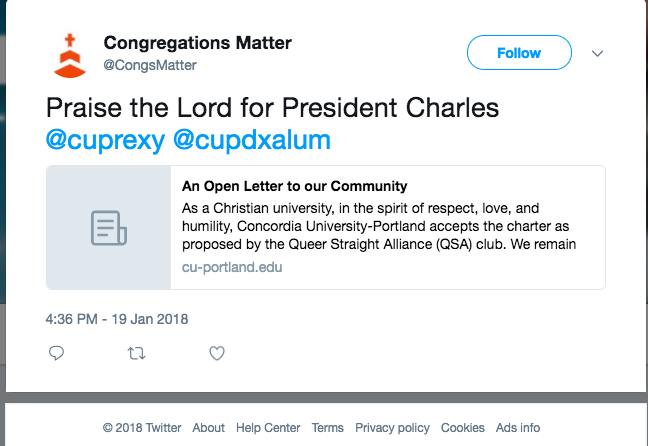Visit the cu-portland.edu link
648x446 pixels.
(232, 267)
